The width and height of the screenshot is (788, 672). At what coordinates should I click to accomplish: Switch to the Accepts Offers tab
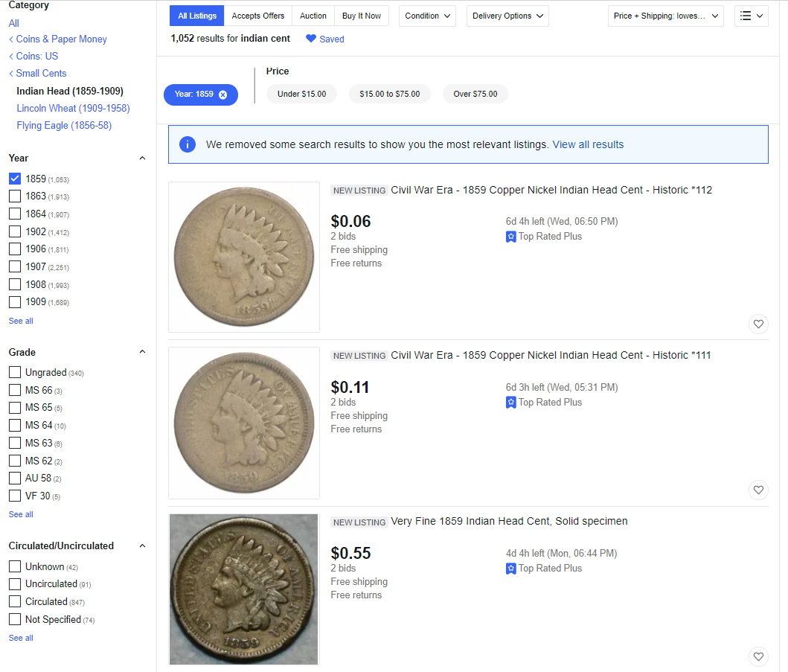coord(257,16)
